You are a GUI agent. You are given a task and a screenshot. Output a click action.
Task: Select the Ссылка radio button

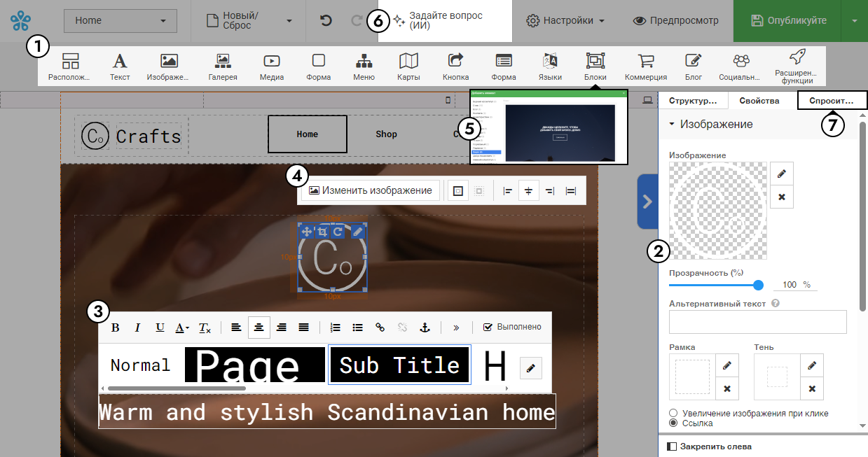674,423
